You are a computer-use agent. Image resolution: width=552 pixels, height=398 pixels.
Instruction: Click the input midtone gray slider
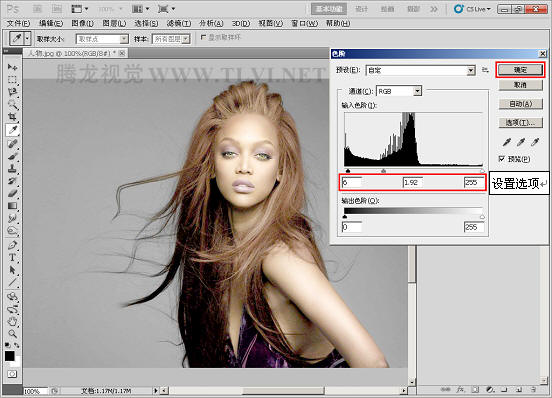[383, 171]
